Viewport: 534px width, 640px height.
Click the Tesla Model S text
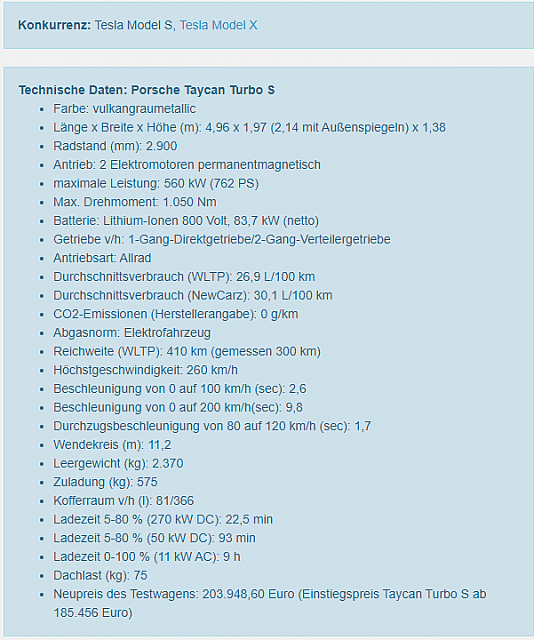point(134,25)
